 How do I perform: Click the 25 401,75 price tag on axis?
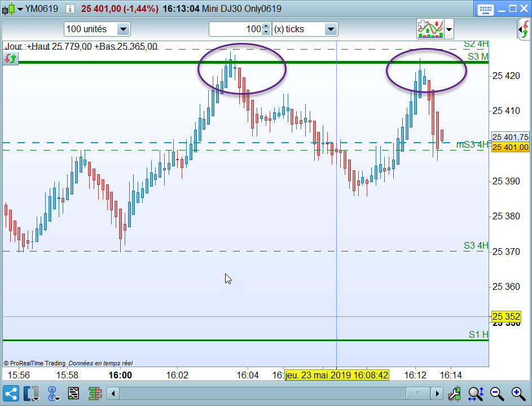coord(511,136)
